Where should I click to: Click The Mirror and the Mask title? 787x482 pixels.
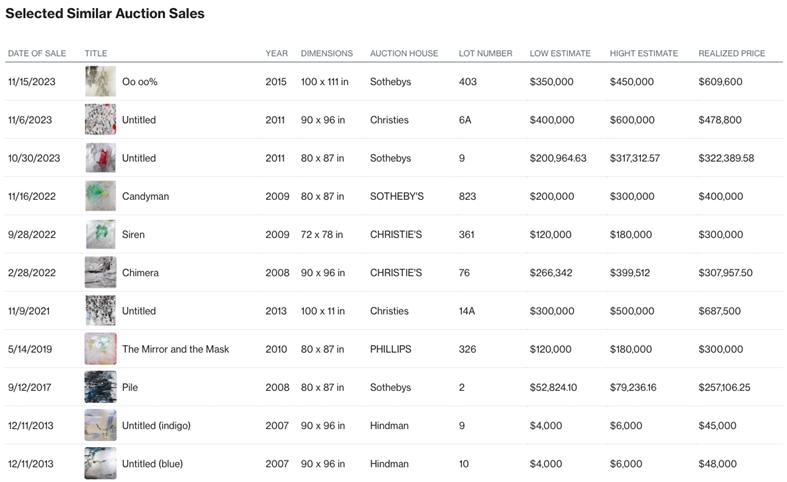coord(175,349)
